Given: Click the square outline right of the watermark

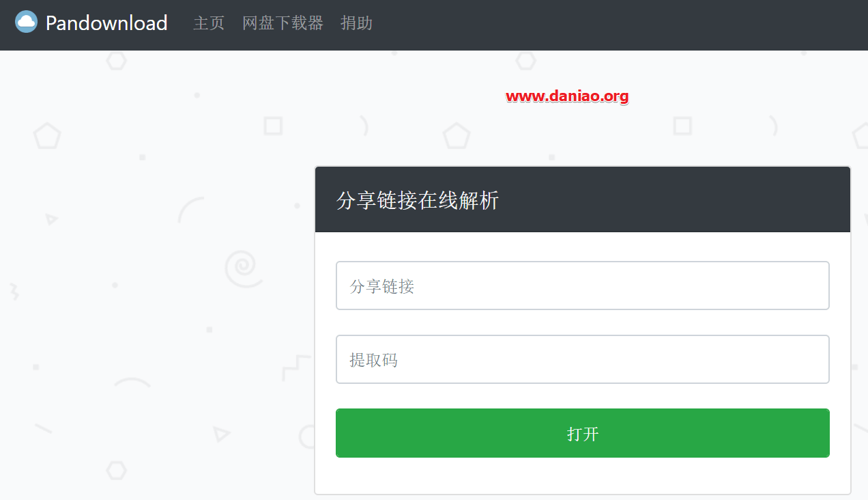Looking at the screenshot, I should coord(682,126).
